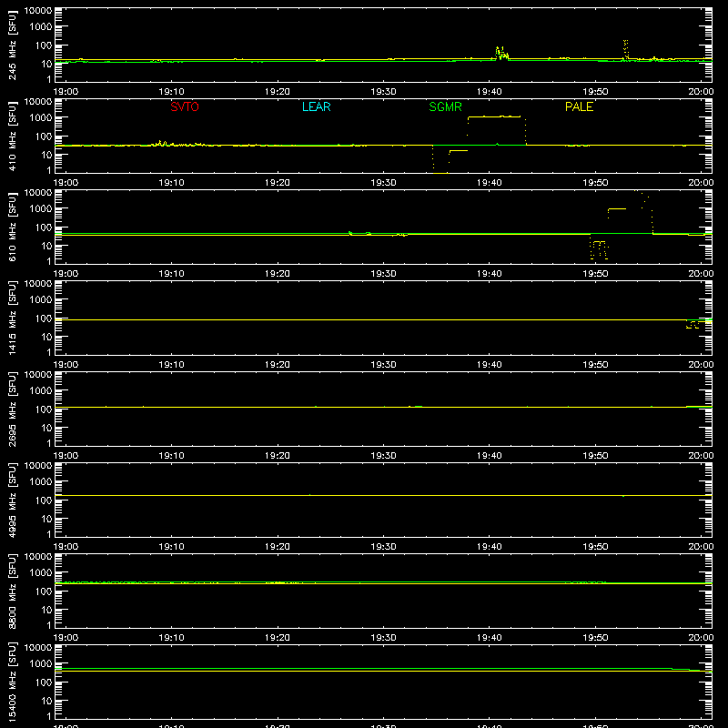Click 20:00 time label under 1415 MHz panel
This screenshot has width=728, height=728.
coord(701,365)
